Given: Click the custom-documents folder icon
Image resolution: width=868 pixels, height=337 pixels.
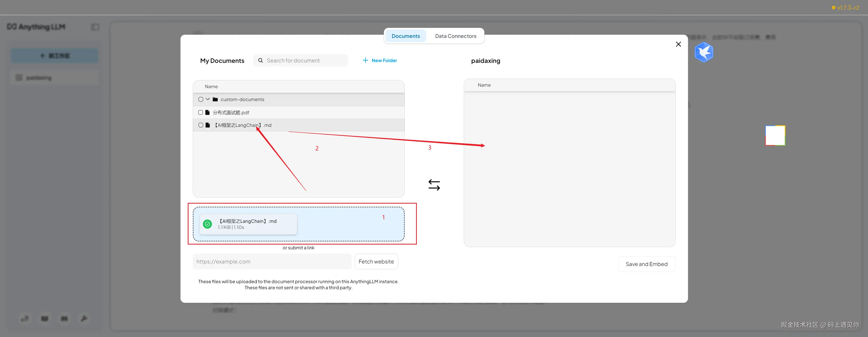Looking at the screenshot, I should point(215,100).
